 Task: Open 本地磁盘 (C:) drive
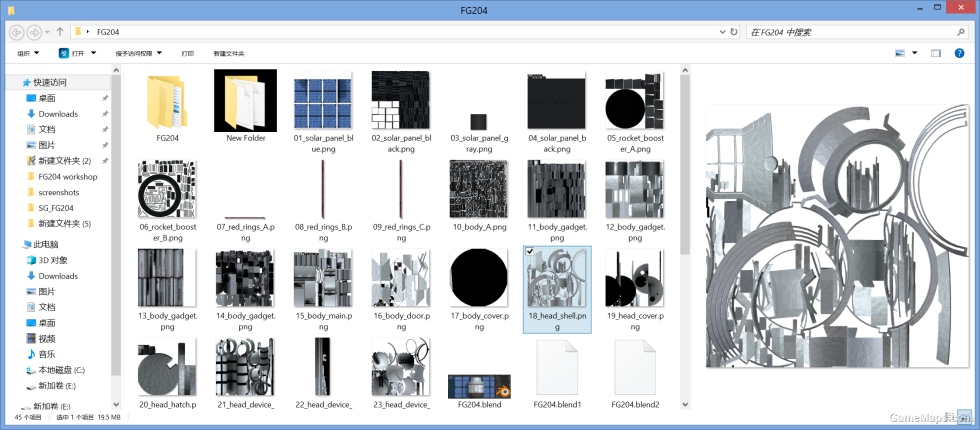coord(61,370)
